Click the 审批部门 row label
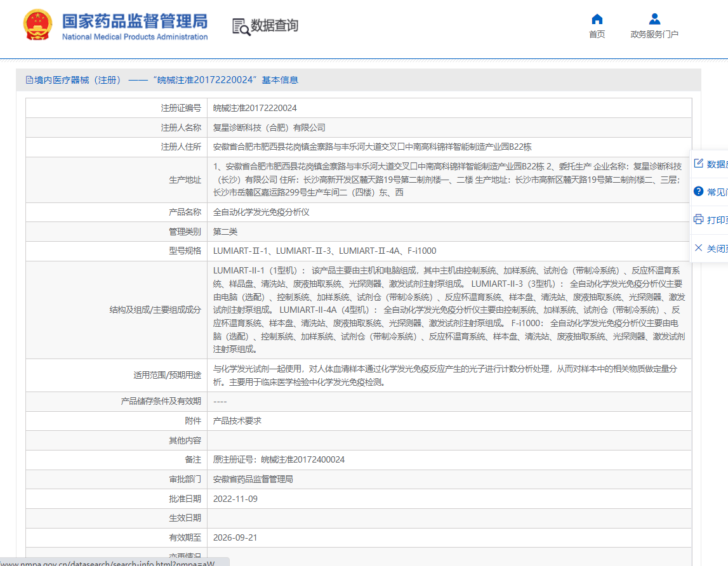Image resolution: width=728 pixels, height=566 pixels. coord(185,479)
